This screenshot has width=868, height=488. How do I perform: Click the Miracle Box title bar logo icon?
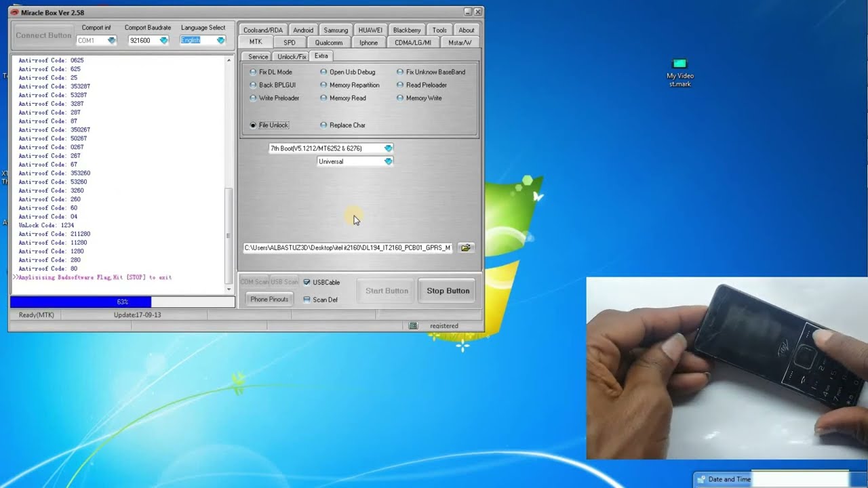pyautogui.click(x=14, y=12)
